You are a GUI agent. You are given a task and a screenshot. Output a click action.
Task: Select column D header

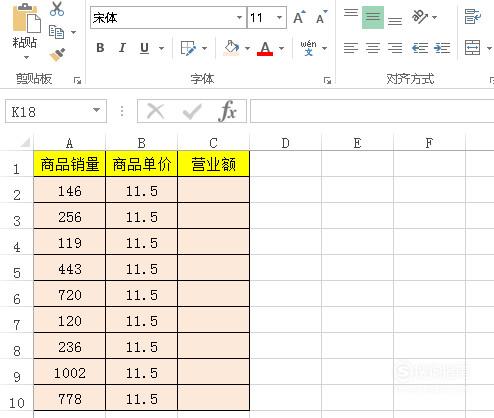click(286, 143)
